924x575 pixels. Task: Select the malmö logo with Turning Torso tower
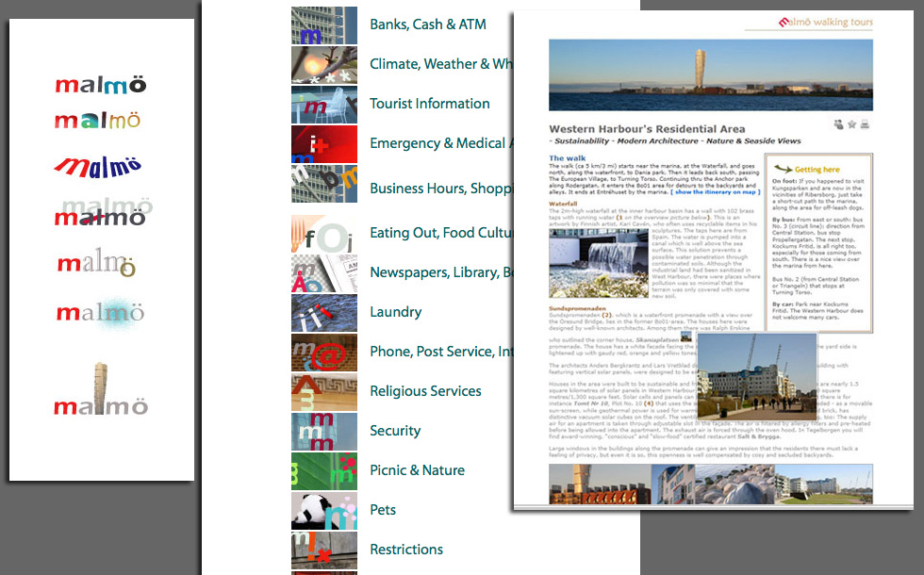(101, 390)
